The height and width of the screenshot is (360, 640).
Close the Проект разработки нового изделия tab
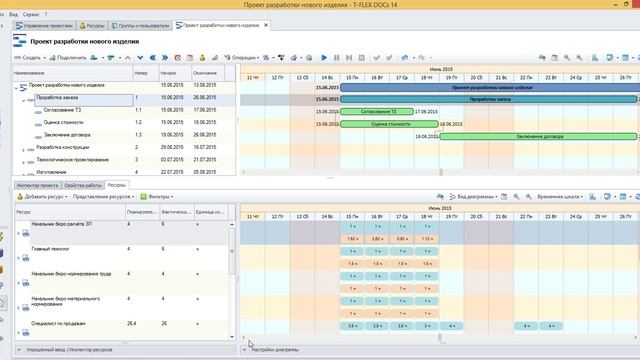point(266,25)
